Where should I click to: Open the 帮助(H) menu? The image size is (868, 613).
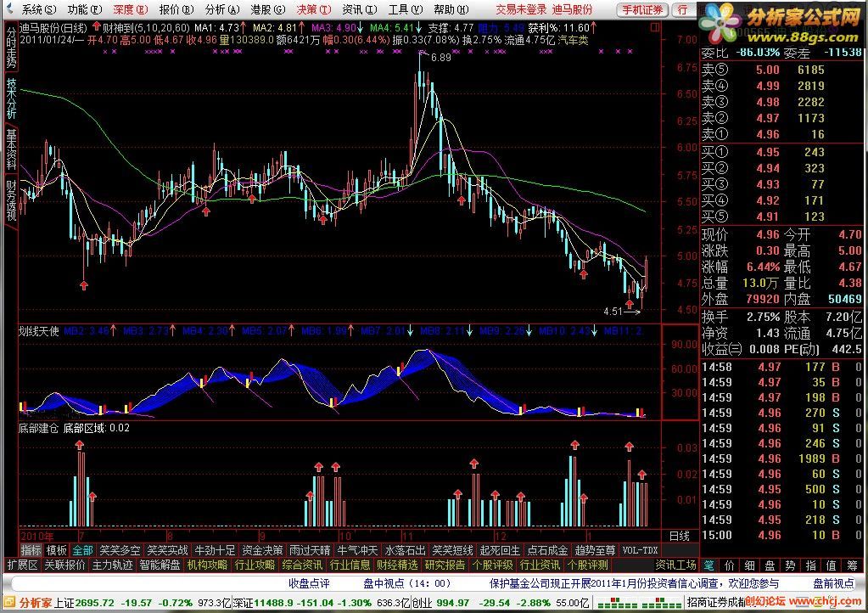coord(451,9)
